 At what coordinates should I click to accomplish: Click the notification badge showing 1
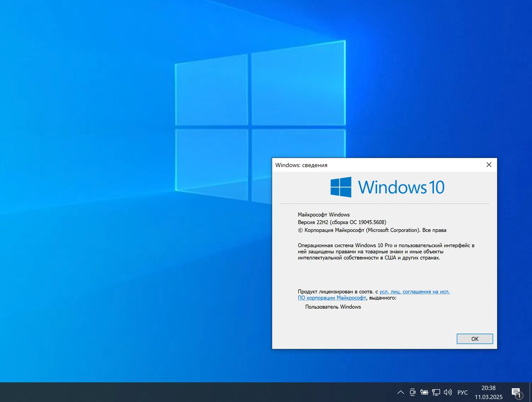click(520, 396)
